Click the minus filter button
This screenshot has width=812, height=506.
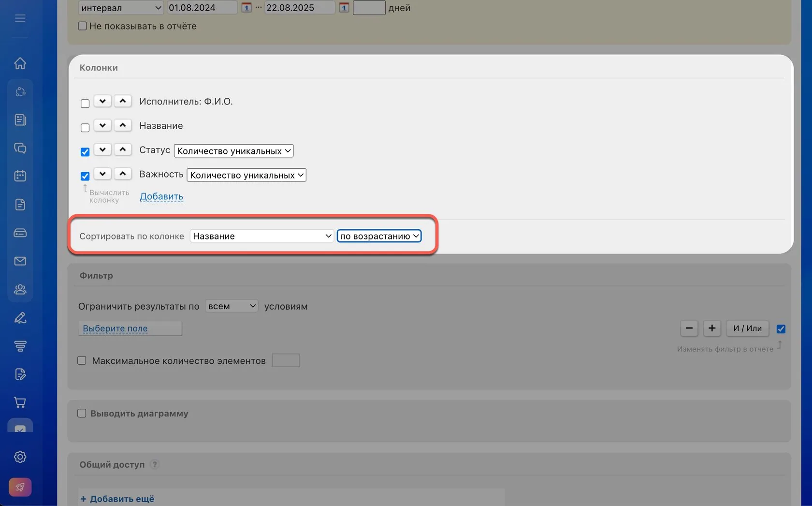point(689,328)
